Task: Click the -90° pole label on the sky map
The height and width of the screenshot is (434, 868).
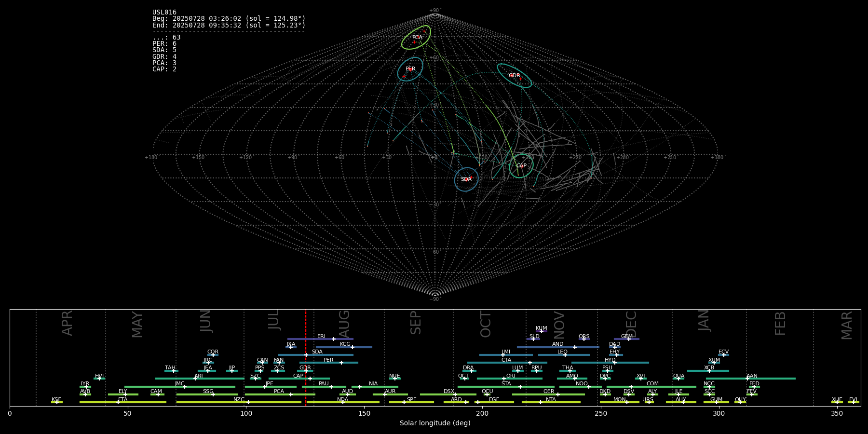Action: (435, 299)
